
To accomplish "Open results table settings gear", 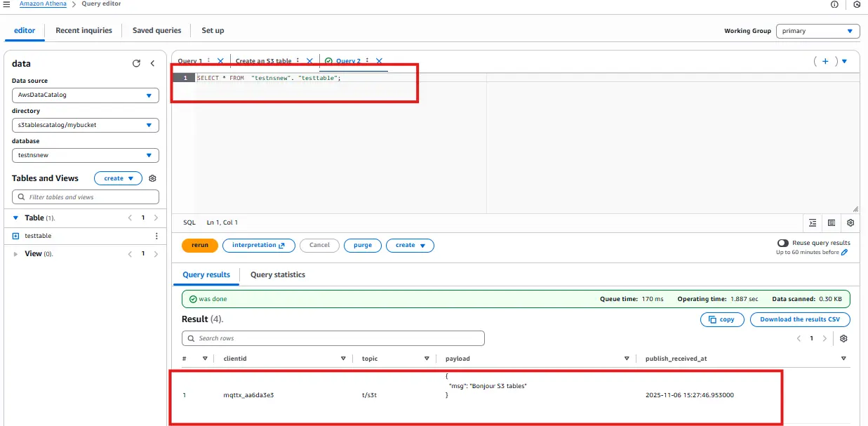I will point(843,338).
